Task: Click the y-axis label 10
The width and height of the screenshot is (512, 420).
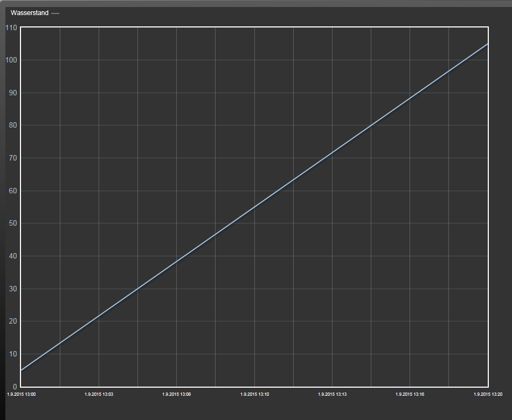Action: tap(13, 354)
